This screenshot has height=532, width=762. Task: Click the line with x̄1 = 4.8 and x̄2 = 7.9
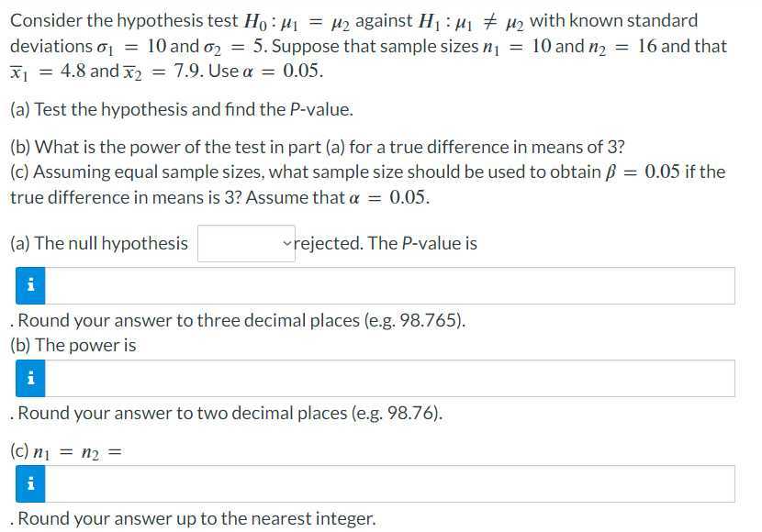click(x=167, y=72)
